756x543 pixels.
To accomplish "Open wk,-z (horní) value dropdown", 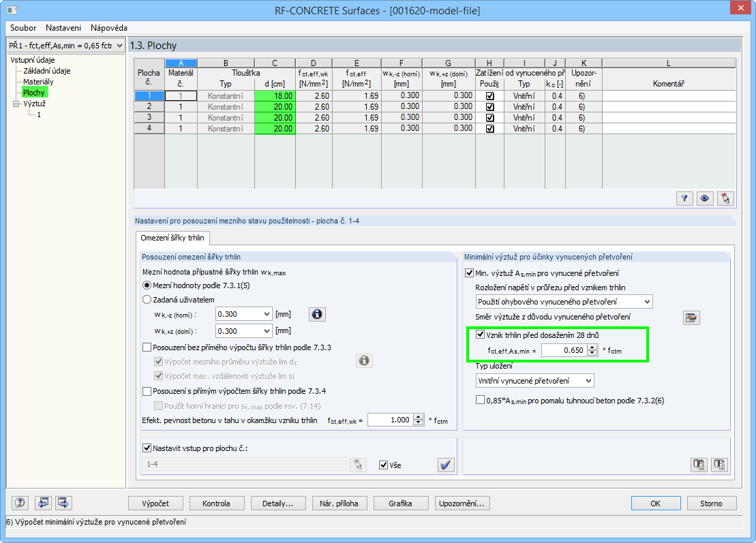I will (267, 314).
